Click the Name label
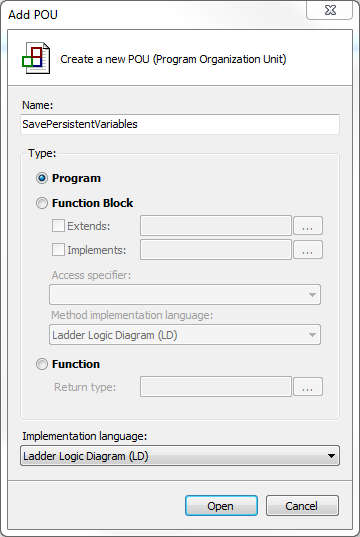 click(38, 105)
